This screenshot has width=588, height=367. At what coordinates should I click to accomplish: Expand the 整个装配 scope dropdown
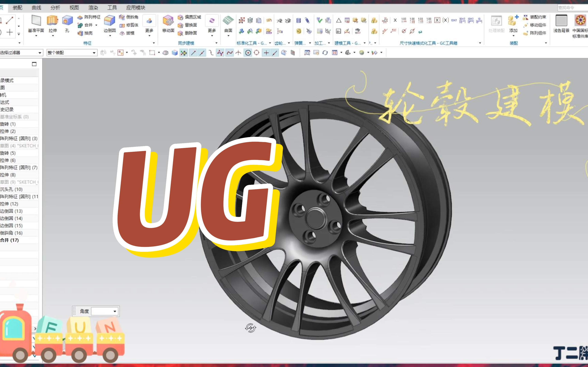(94, 53)
